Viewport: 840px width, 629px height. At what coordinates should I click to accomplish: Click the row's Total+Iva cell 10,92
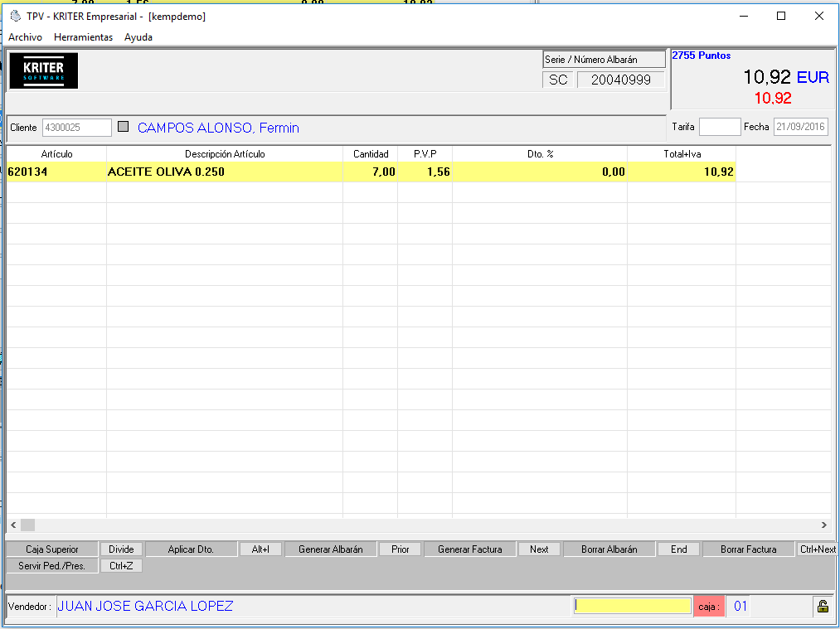[682, 172]
